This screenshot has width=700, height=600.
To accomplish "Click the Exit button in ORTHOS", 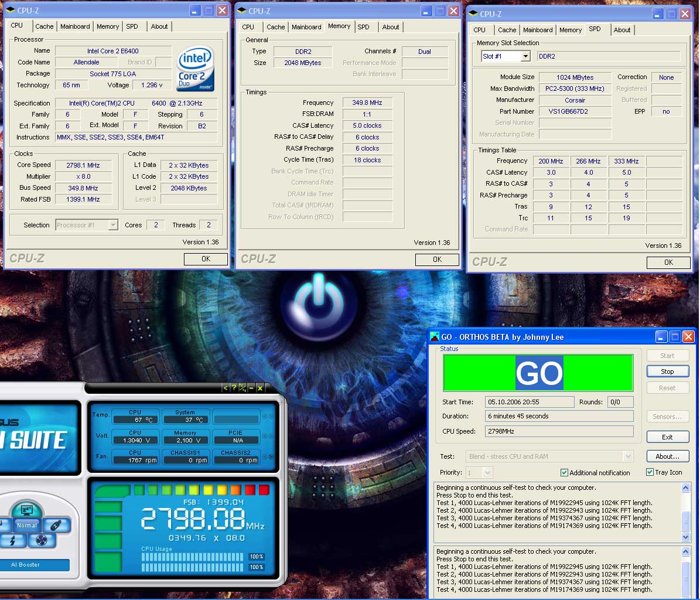I will [x=667, y=437].
